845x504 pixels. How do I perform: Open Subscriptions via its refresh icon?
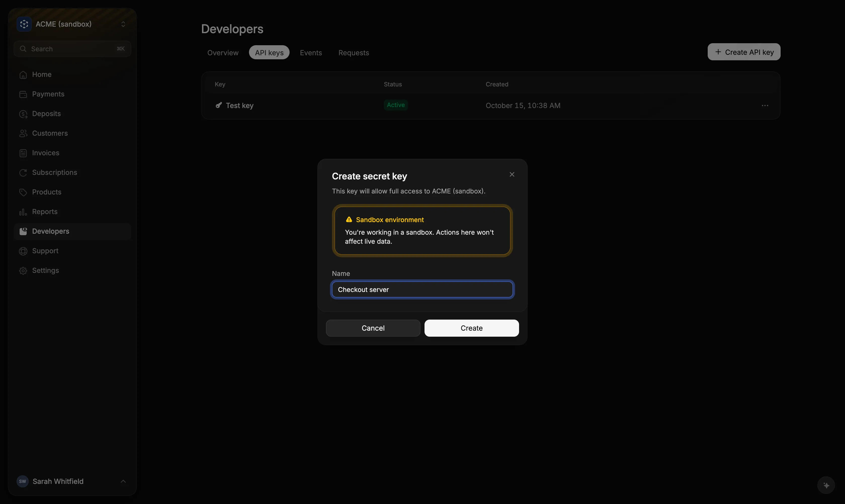(23, 173)
